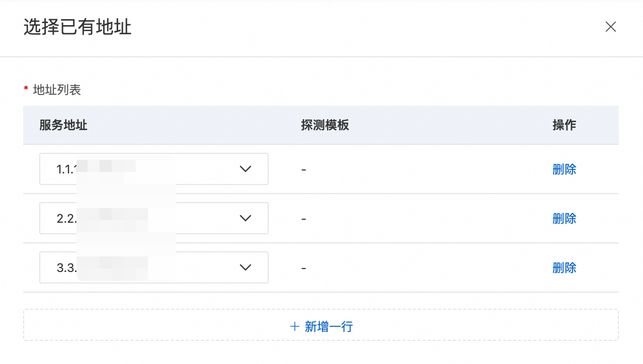Click the 服务地址 column header
643x364 pixels.
[63, 125]
